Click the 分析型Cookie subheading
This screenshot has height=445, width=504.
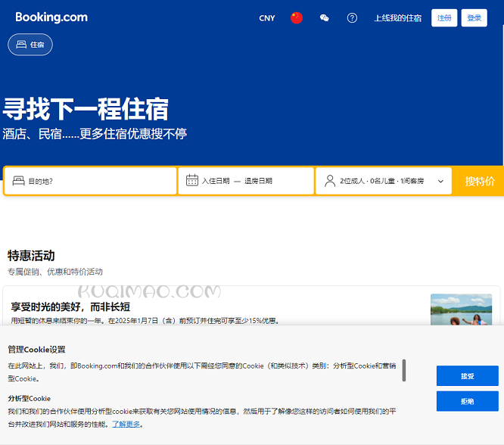coord(30,399)
